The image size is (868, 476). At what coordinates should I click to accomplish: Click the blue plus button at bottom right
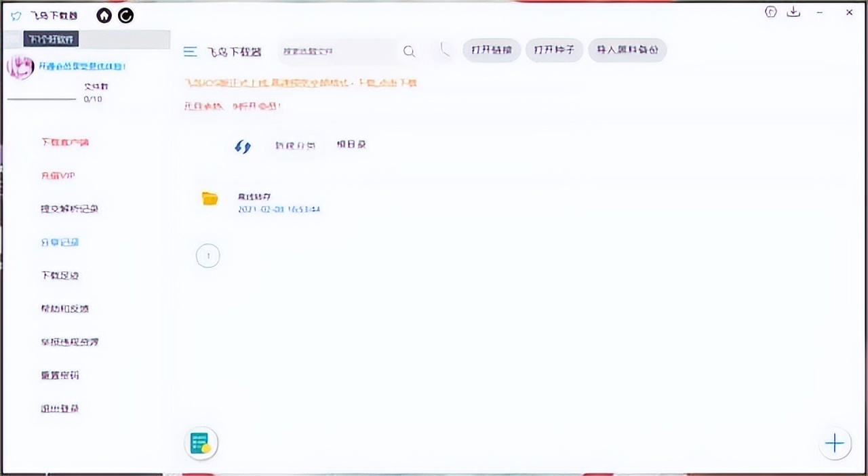835,443
